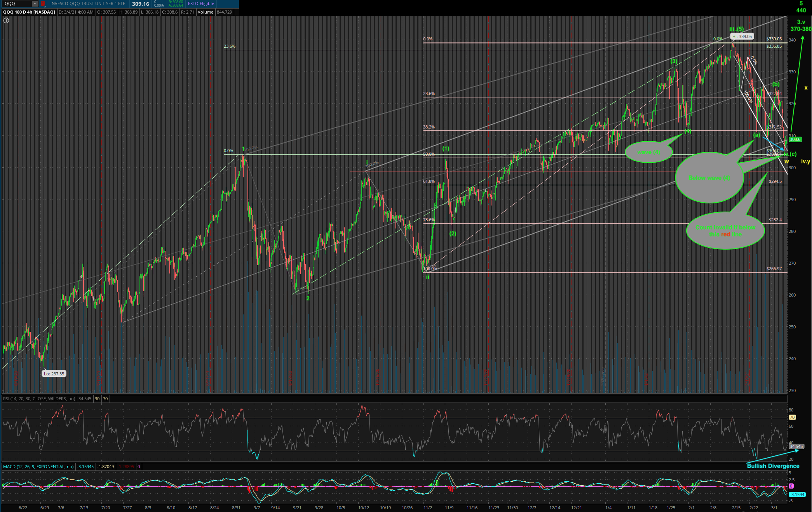This screenshot has width=812, height=512.
Task: Click the volume value 844,729
Action: pyautogui.click(x=225, y=12)
